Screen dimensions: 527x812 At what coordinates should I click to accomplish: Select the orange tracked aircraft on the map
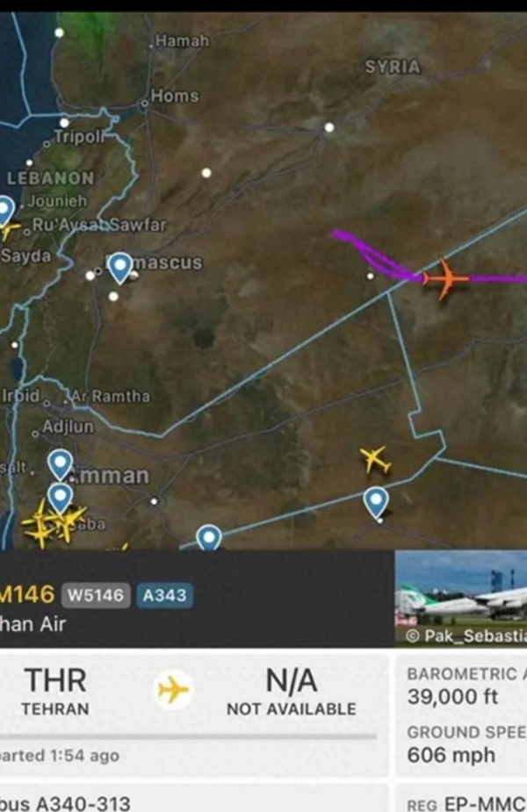pyautogui.click(x=445, y=278)
